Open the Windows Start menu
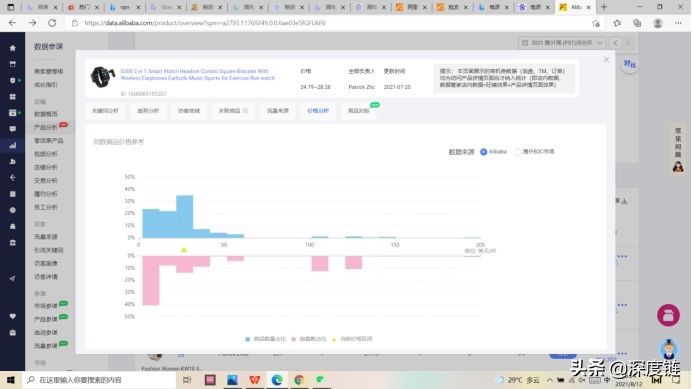Screen dimensions: 692x389 click(x=11, y=380)
